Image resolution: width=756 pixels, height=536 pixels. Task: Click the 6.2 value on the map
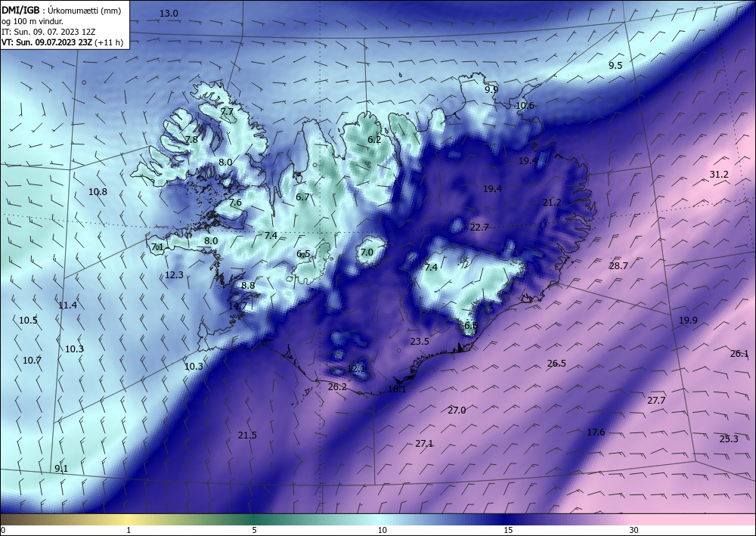(374, 140)
